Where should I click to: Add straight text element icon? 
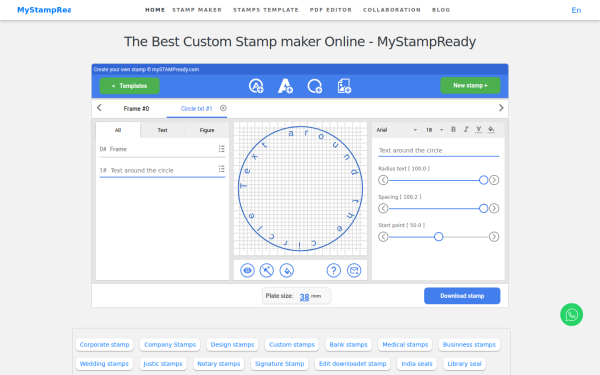285,86
